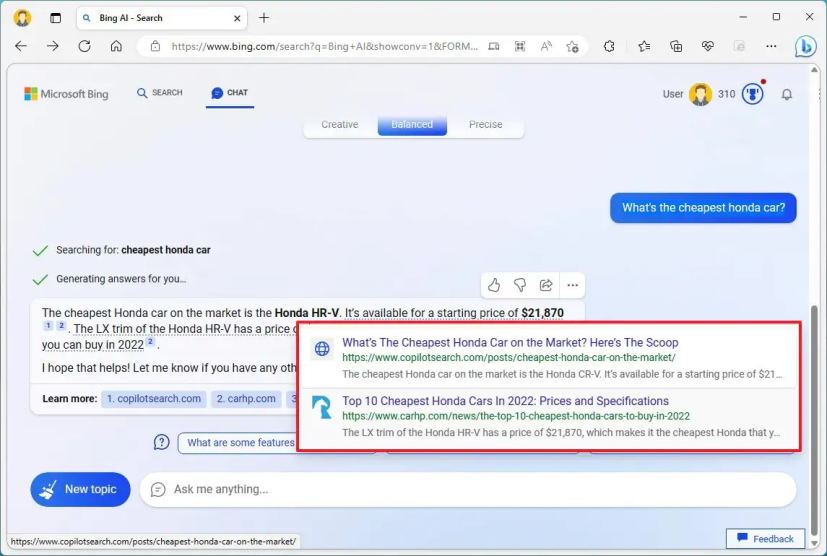
Task: Click the browser profile avatar icon
Action: pyautogui.click(x=22, y=17)
